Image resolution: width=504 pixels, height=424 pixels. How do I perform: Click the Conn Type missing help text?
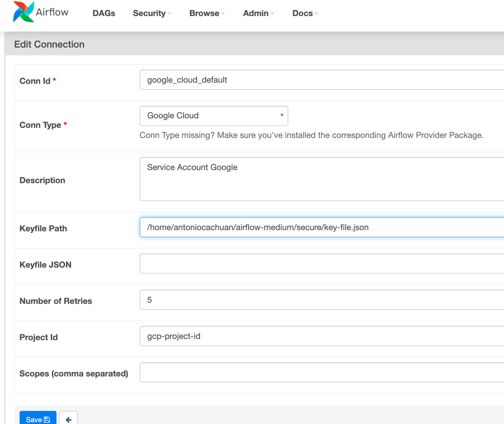pos(311,135)
